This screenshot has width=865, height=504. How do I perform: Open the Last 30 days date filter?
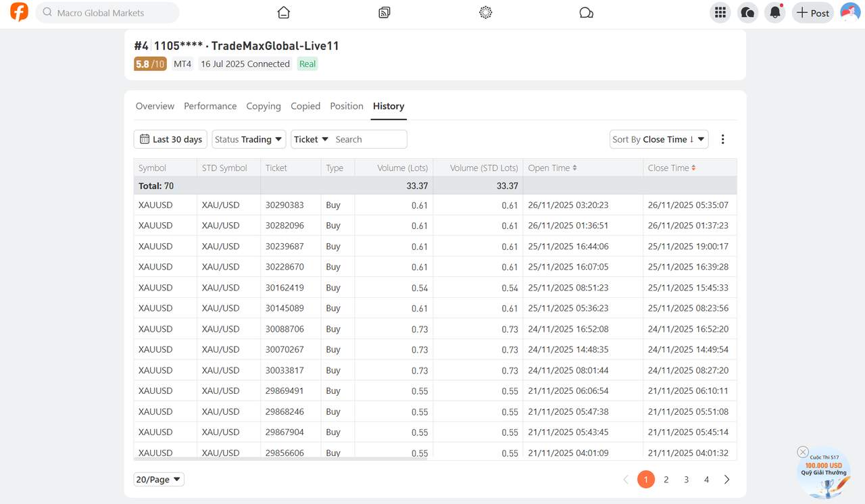(170, 138)
